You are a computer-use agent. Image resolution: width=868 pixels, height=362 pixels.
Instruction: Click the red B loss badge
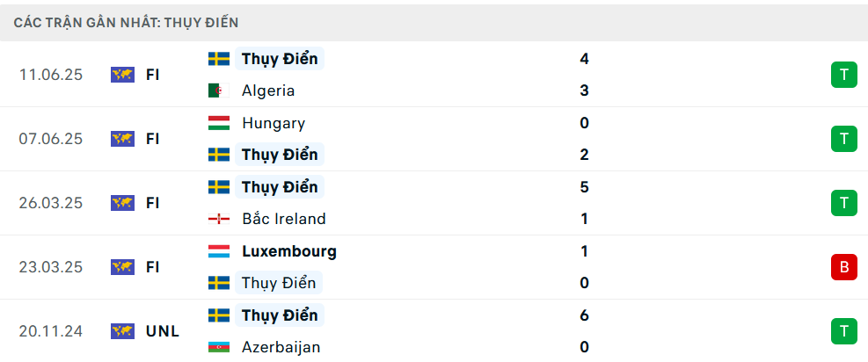pos(843,267)
